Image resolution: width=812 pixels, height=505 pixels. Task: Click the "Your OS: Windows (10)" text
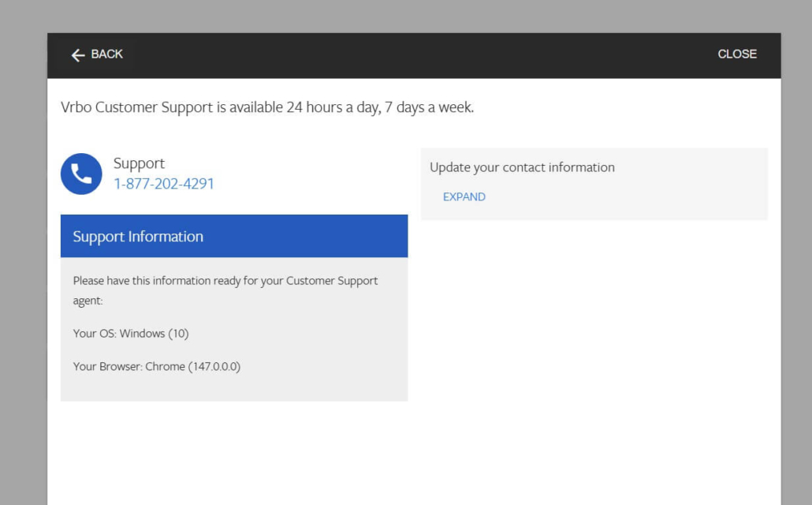[131, 334]
